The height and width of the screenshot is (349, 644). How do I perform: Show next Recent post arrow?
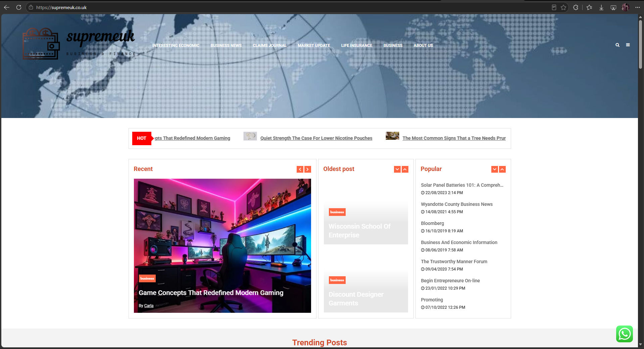[x=307, y=169]
